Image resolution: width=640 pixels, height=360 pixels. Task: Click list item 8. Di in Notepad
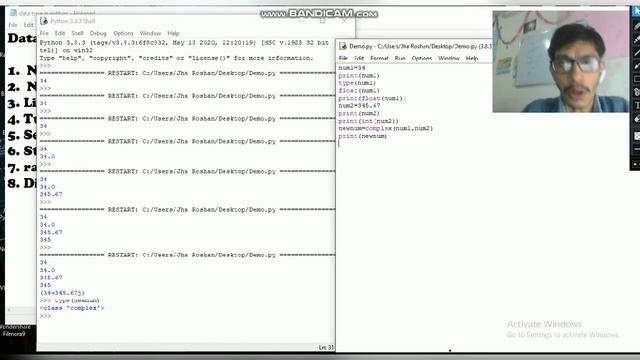[x=22, y=183]
